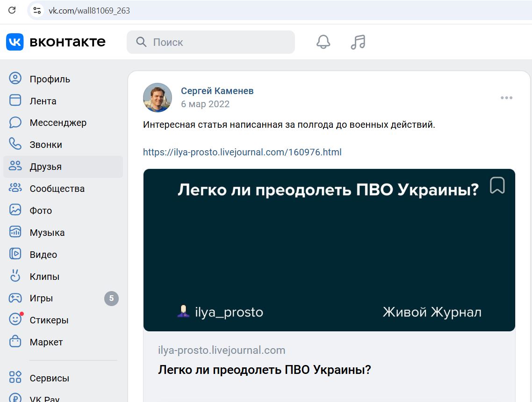
Task: Click the Лента sidebar icon
Action: click(x=15, y=100)
